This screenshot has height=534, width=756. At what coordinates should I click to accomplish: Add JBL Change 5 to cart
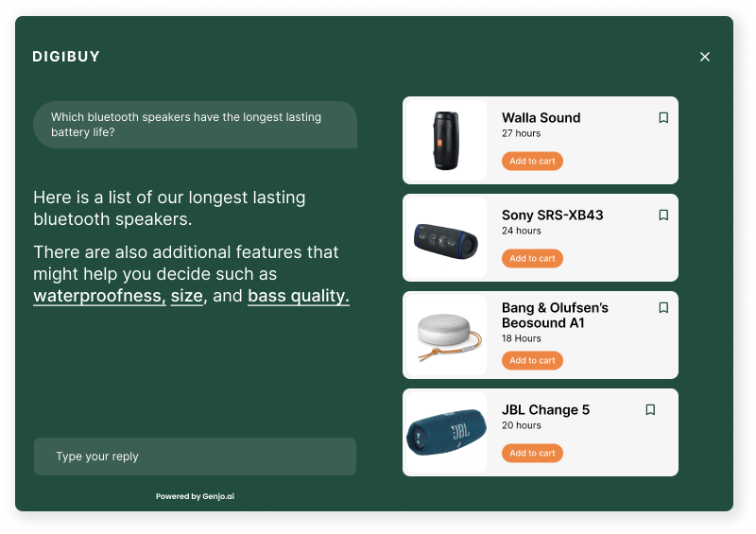point(532,453)
